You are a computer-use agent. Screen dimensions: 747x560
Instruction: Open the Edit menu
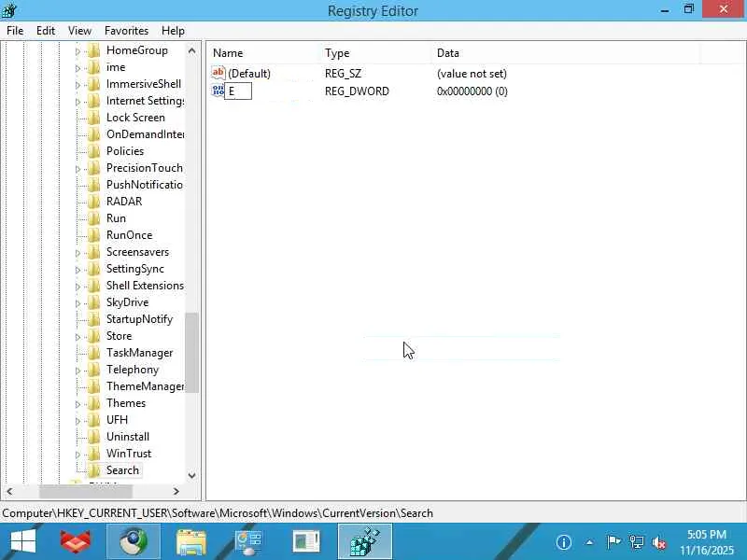click(45, 31)
